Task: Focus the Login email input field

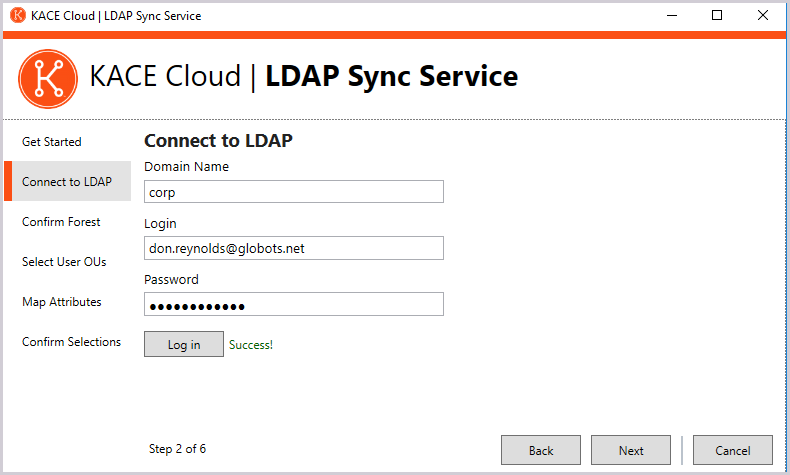Action: click(x=293, y=248)
